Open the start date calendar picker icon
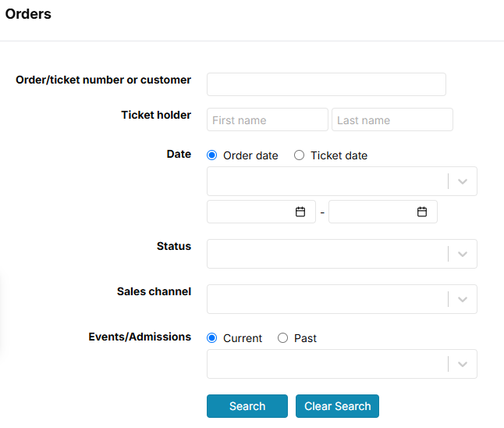The width and height of the screenshot is (504, 428). coord(300,212)
